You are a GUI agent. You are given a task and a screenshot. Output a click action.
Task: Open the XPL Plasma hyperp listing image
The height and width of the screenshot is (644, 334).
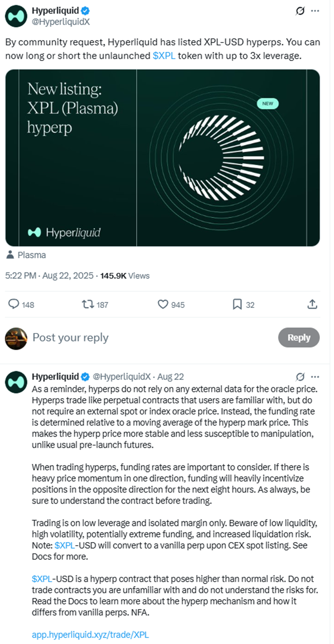coord(162,158)
